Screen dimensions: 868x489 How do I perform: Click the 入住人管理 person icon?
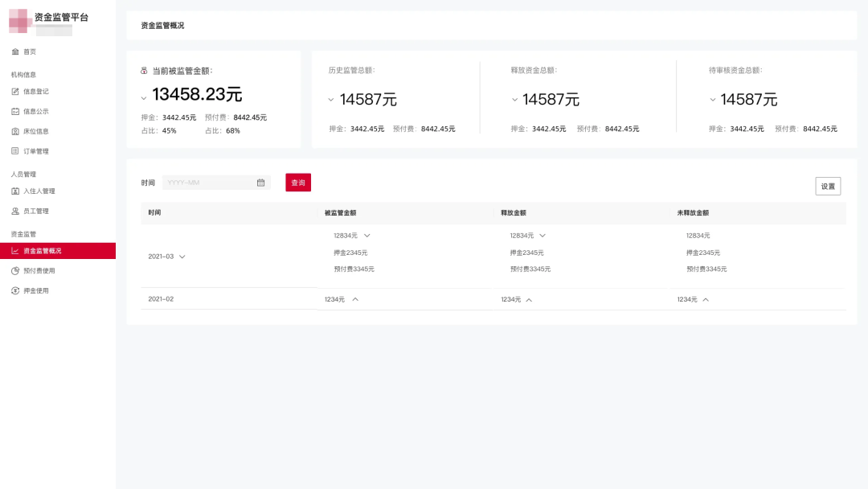[x=15, y=191]
